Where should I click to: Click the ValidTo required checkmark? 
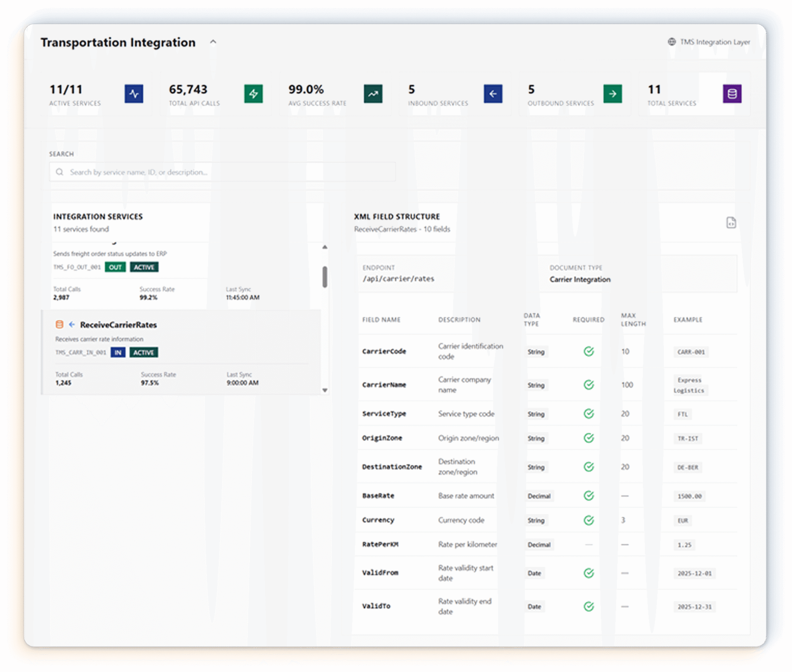click(589, 606)
